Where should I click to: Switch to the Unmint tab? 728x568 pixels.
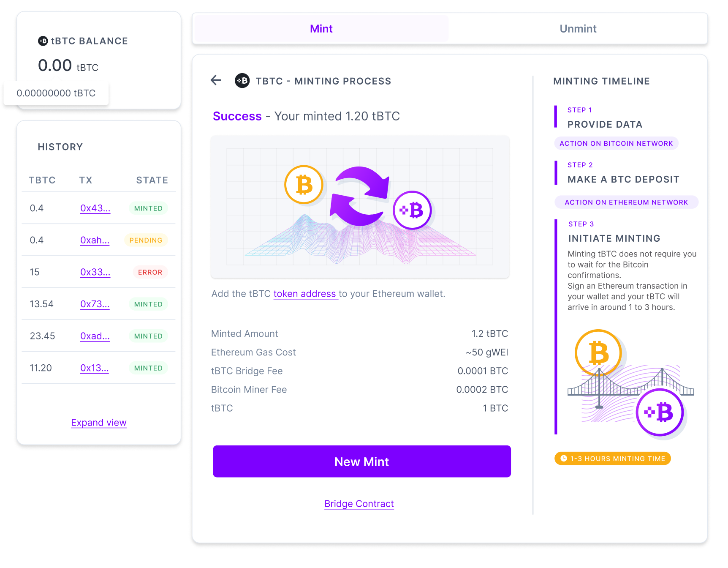click(578, 28)
